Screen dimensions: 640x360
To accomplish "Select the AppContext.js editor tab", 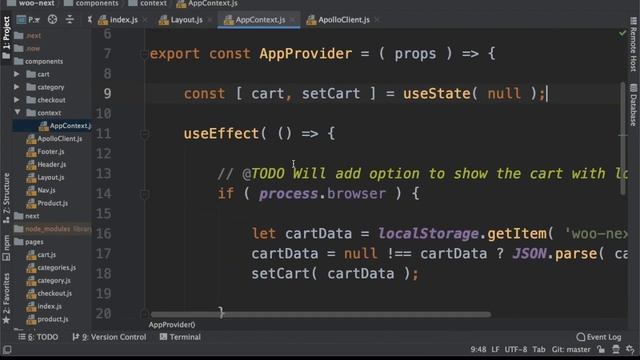I will point(260,20).
